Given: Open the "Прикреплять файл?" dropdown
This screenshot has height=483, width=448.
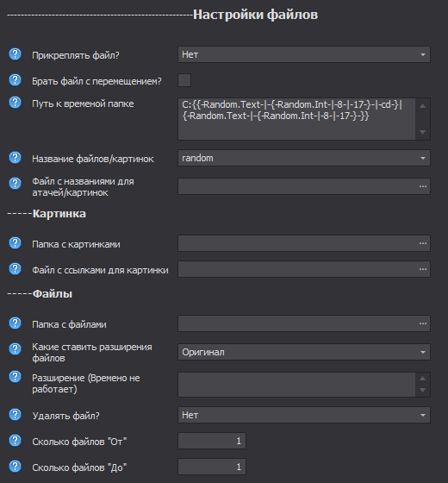Looking at the screenshot, I should [x=304, y=54].
